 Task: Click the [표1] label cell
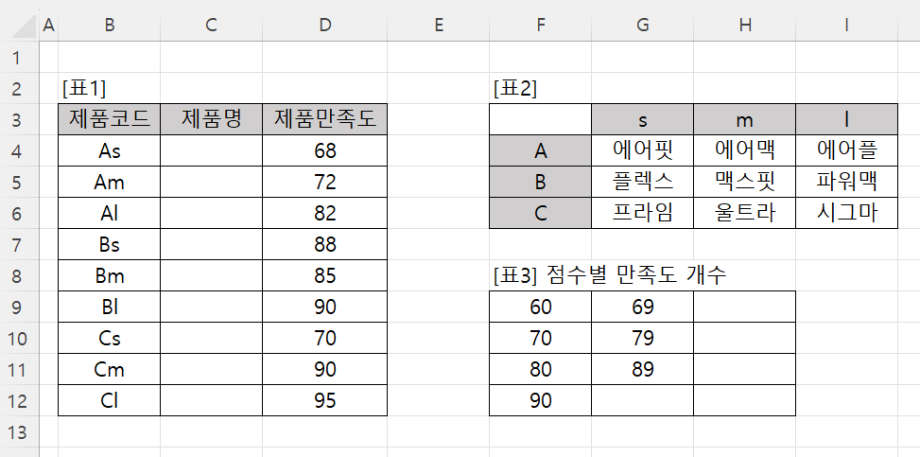pos(84,88)
